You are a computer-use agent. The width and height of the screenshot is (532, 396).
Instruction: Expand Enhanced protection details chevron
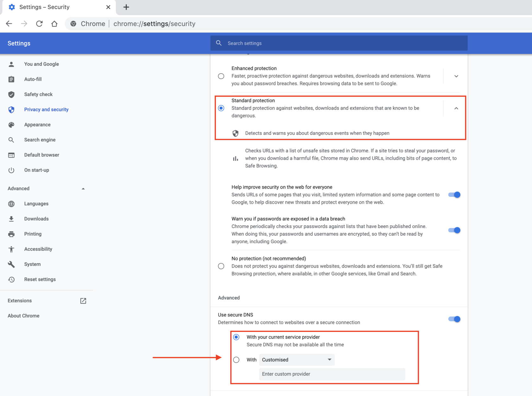456,76
